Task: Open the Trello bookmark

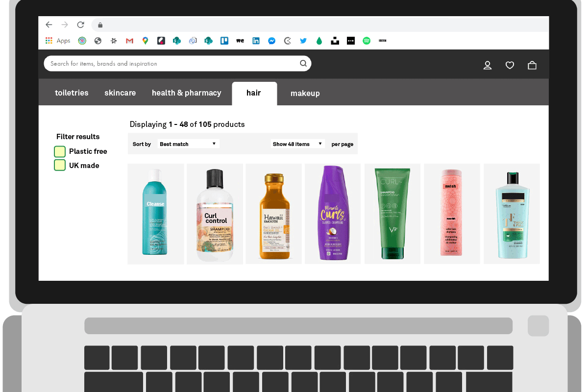Action: click(x=224, y=41)
